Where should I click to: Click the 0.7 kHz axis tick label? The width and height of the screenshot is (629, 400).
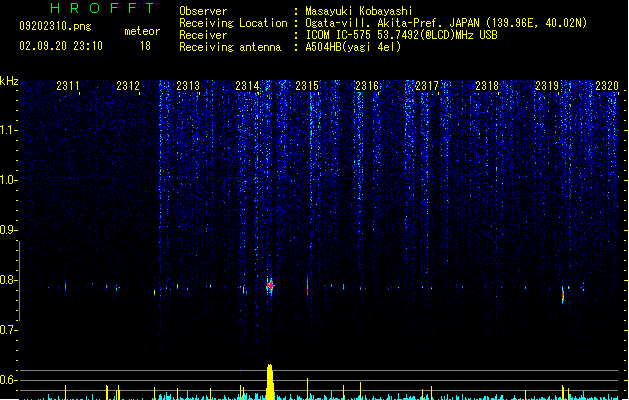[7, 330]
